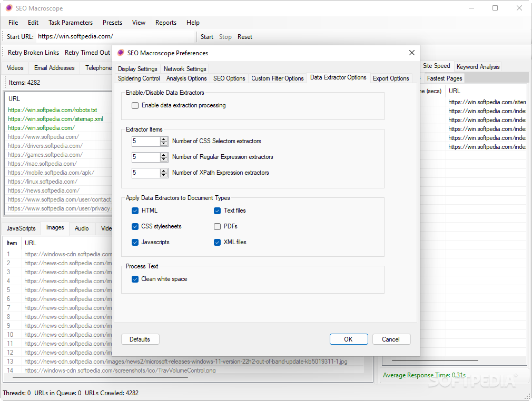The image size is (532, 401).
Task: Select the Images tab
Action: (x=55, y=227)
